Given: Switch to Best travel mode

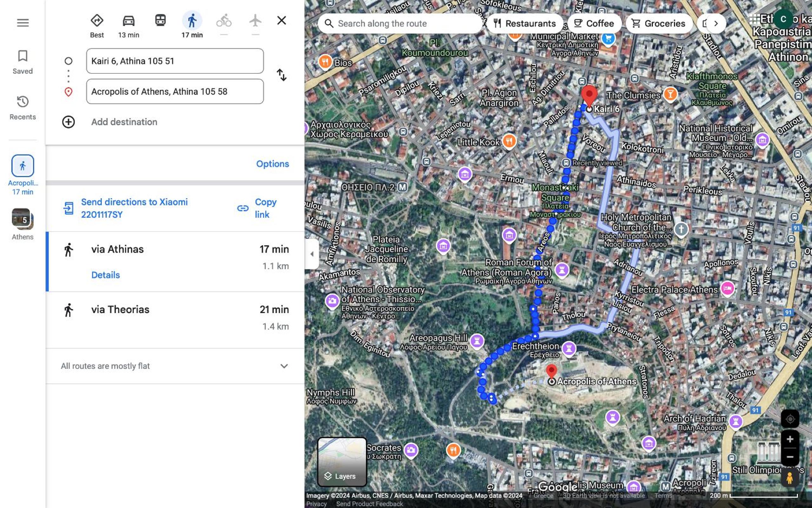Looking at the screenshot, I should pyautogui.click(x=97, y=21).
